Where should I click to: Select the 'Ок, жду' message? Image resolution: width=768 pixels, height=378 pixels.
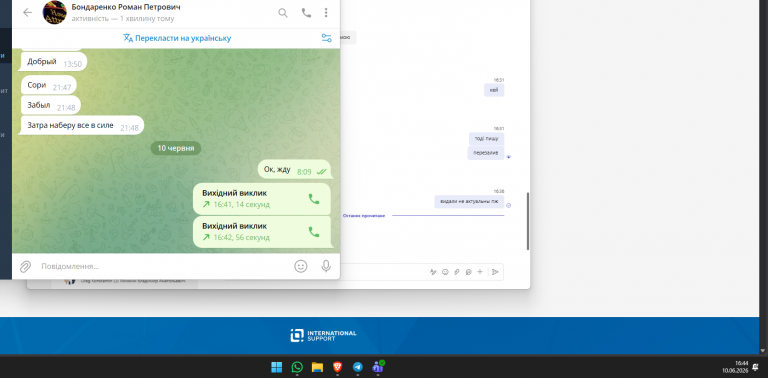click(295, 169)
